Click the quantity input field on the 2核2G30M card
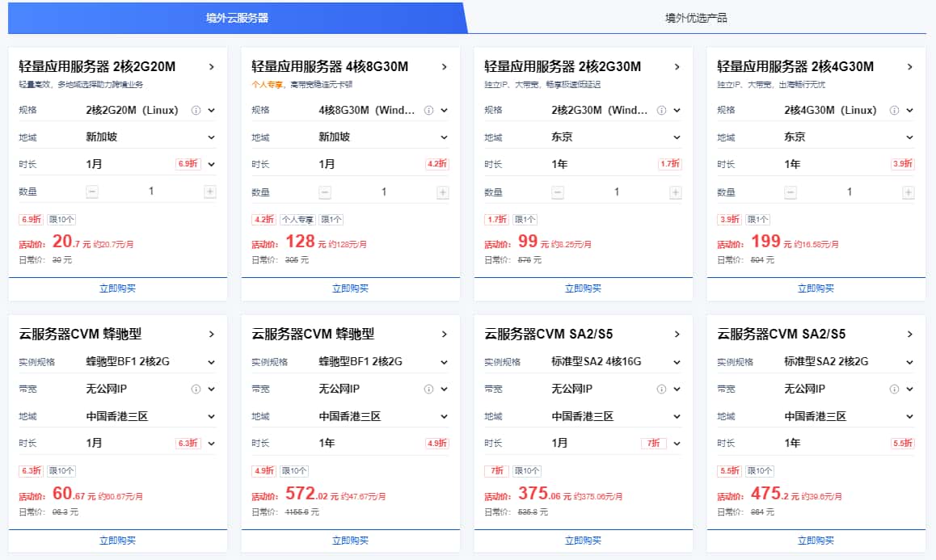This screenshot has height=560, width=936. [616, 192]
